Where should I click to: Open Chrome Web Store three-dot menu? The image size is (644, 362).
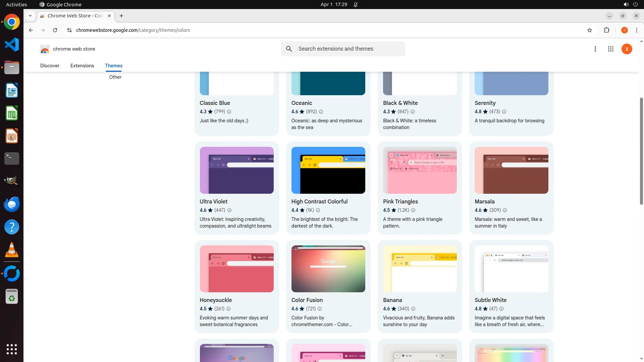[x=595, y=49]
